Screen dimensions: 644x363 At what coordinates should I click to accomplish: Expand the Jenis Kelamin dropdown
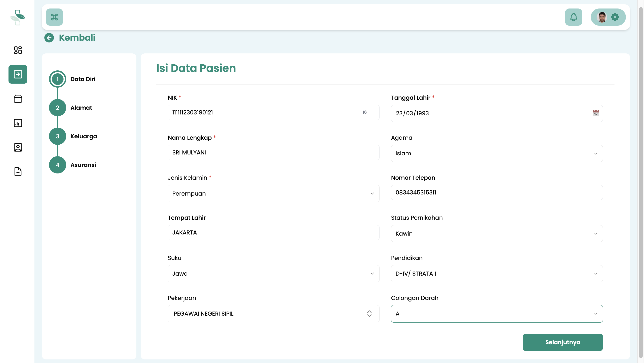(x=273, y=193)
